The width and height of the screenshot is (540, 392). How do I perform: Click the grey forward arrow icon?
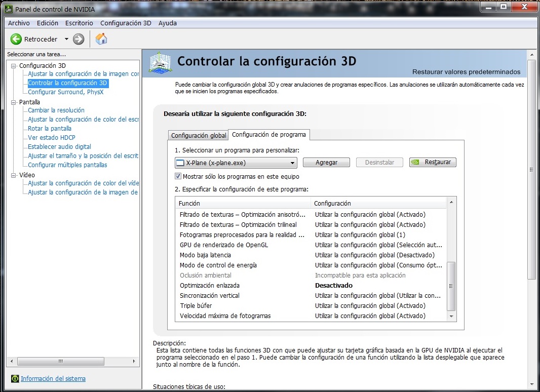(x=79, y=40)
